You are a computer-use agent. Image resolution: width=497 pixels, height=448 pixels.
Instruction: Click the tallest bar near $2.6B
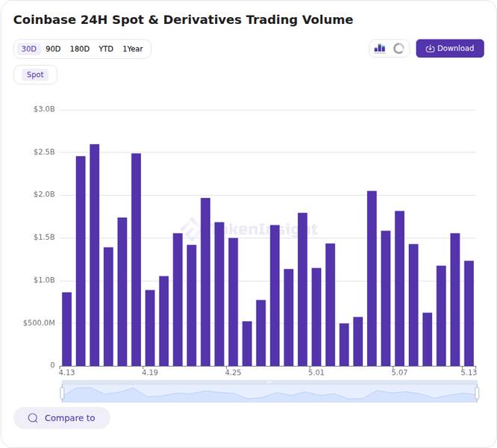pyautogui.click(x=95, y=255)
